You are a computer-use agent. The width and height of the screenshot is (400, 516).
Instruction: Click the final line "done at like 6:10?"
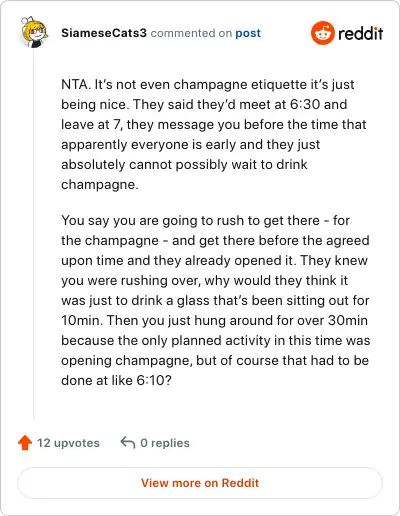click(116, 380)
